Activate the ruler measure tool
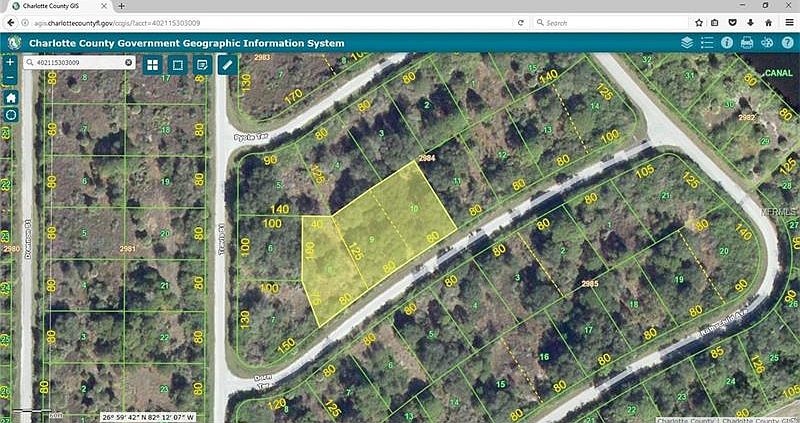Screen dimensions: 800x423 point(228,65)
